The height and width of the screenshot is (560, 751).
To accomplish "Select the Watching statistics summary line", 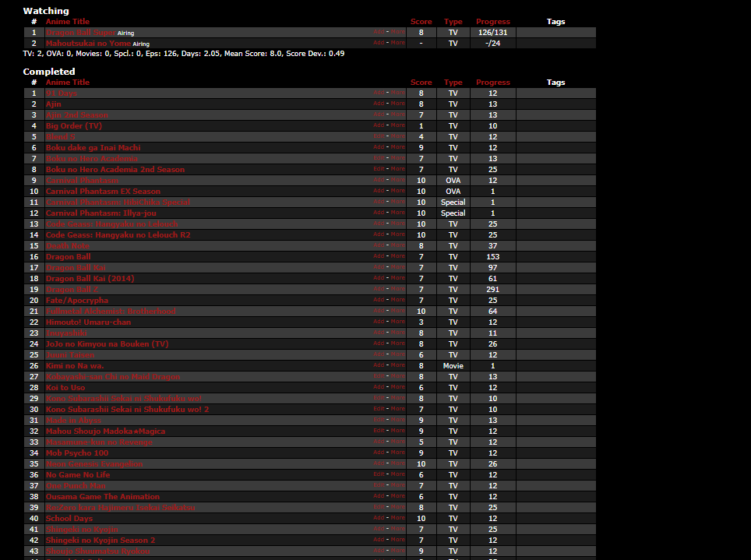I will (x=183, y=54).
